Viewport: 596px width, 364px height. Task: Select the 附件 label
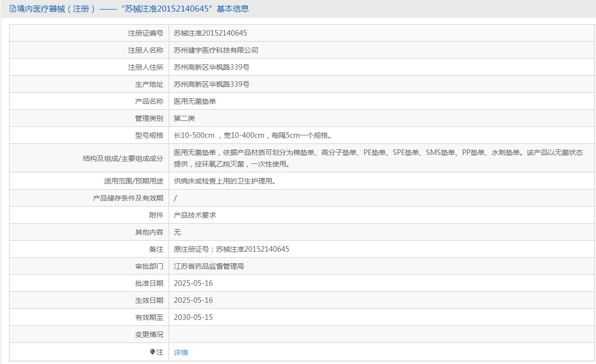point(156,215)
